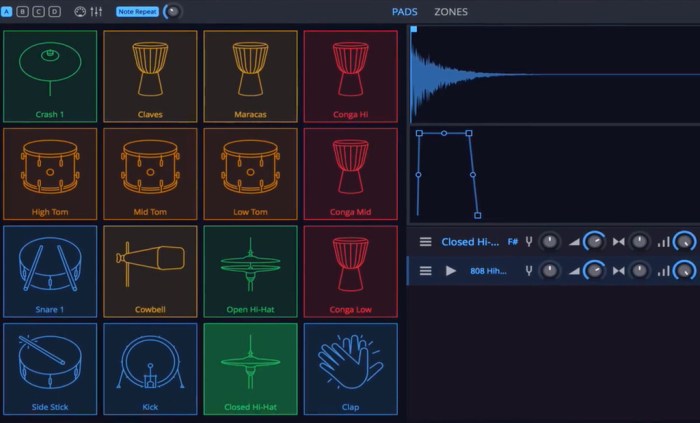
Task: Switch to the PADS tab
Action: point(405,12)
